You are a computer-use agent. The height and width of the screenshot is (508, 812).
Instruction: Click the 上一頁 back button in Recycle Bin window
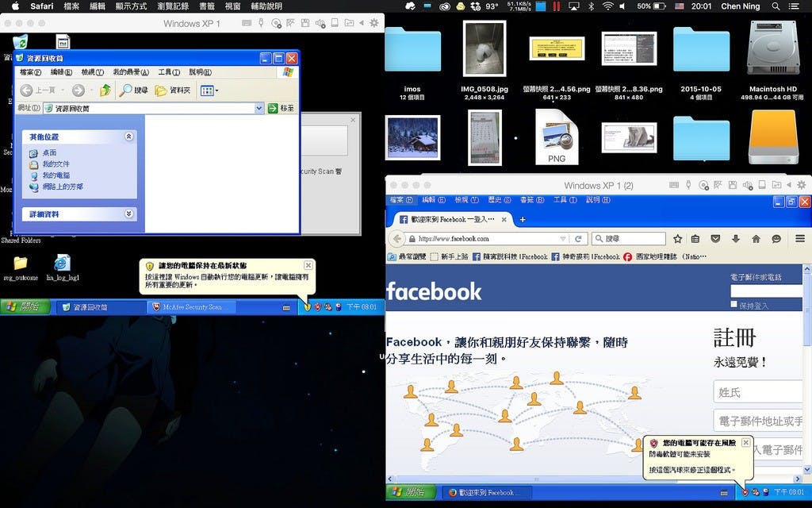point(38,90)
